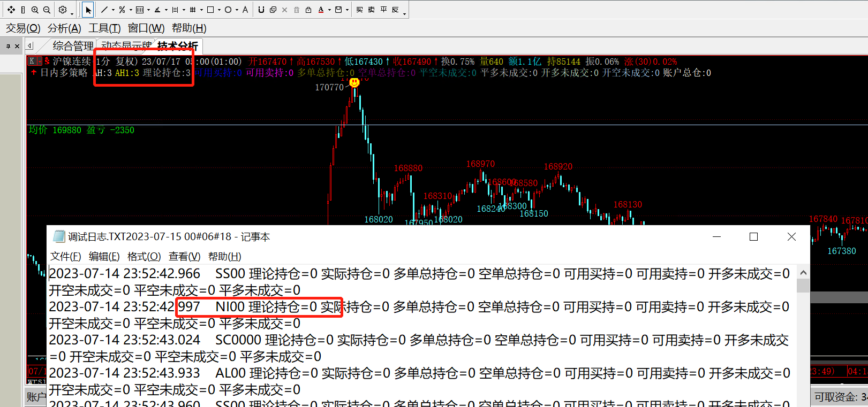Select the angle line tool
Screen dimensions: 868x407
pyautogui.click(x=157, y=10)
